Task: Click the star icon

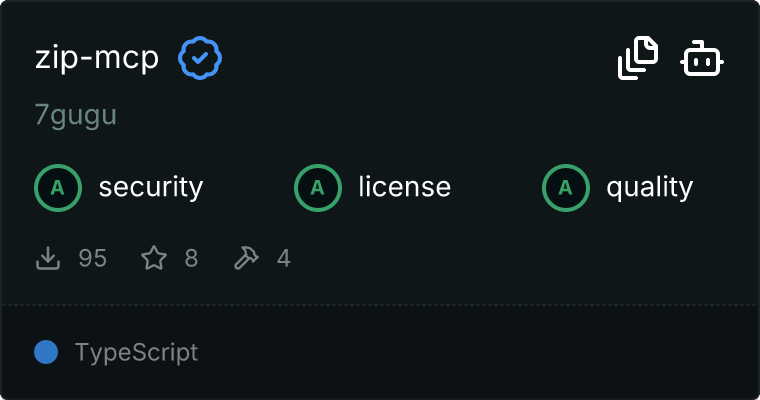Action: (154, 259)
